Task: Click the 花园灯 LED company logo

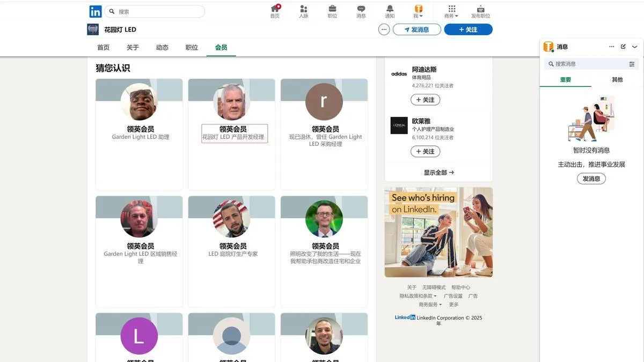Action: pos(93,29)
